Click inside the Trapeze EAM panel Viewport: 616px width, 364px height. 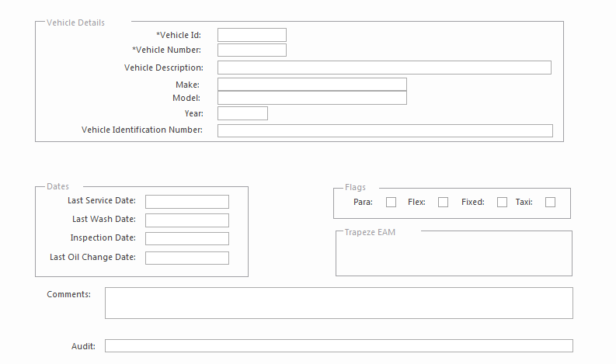coord(454,256)
